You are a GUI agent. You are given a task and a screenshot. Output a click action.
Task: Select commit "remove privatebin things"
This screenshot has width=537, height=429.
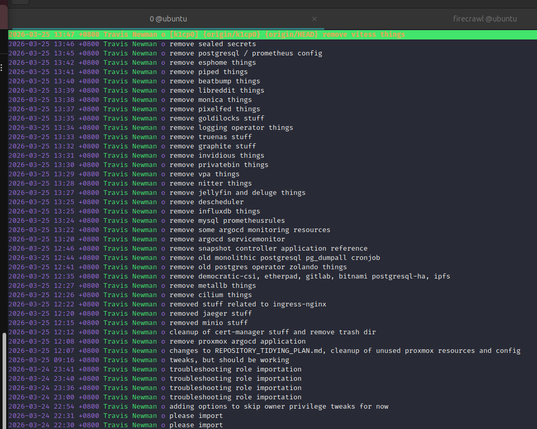click(273, 165)
